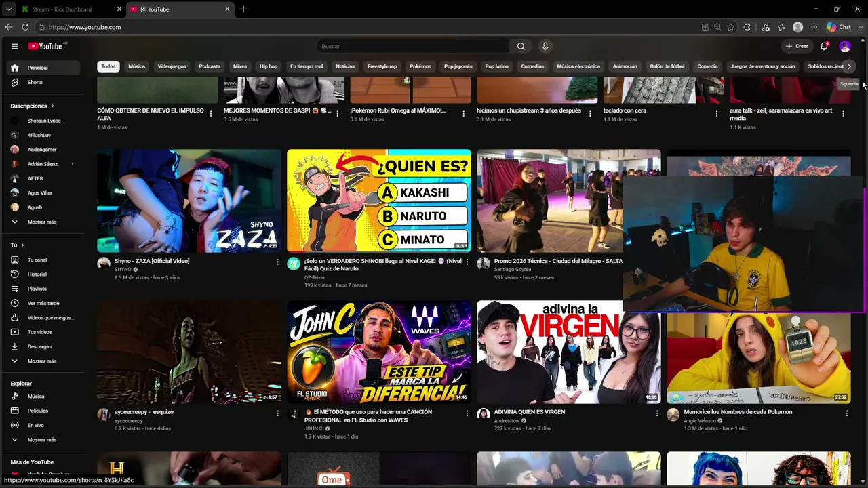Go back in the browser
This screenshot has width=868, height=488.
(x=9, y=27)
